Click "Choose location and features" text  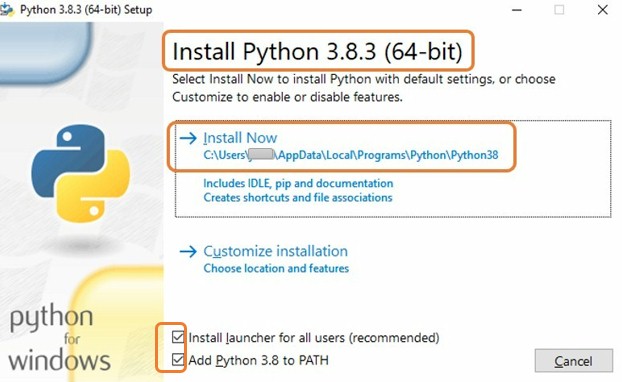point(276,269)
